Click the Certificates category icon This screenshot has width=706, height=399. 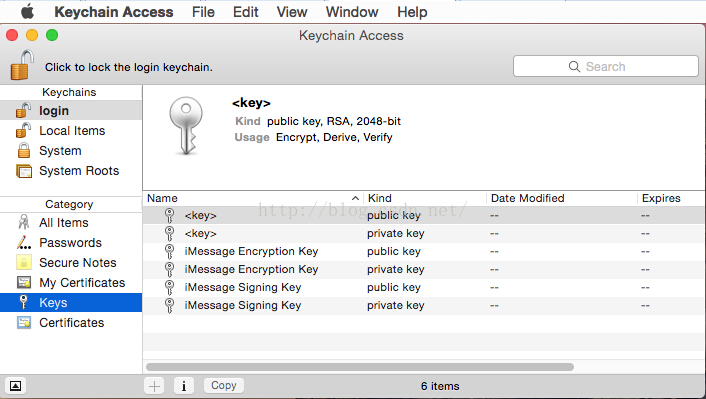point(24,322)
